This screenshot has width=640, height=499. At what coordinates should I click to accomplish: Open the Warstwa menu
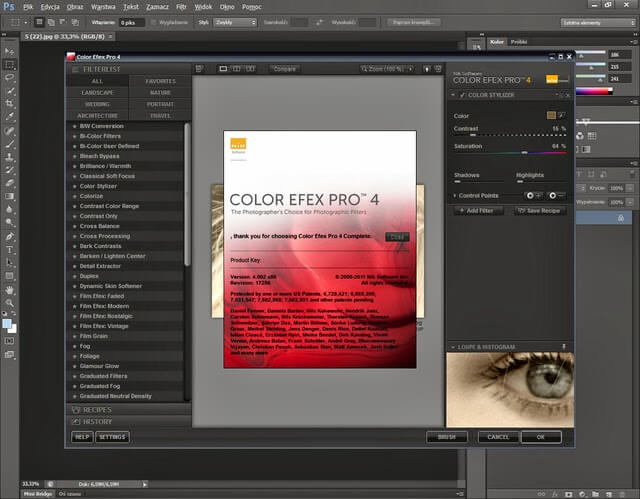pos(103,7)
